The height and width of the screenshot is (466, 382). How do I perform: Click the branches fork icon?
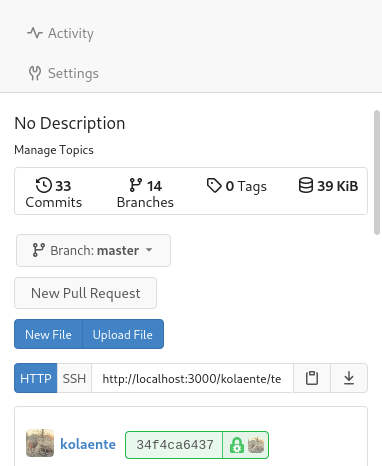coord(136,185)
